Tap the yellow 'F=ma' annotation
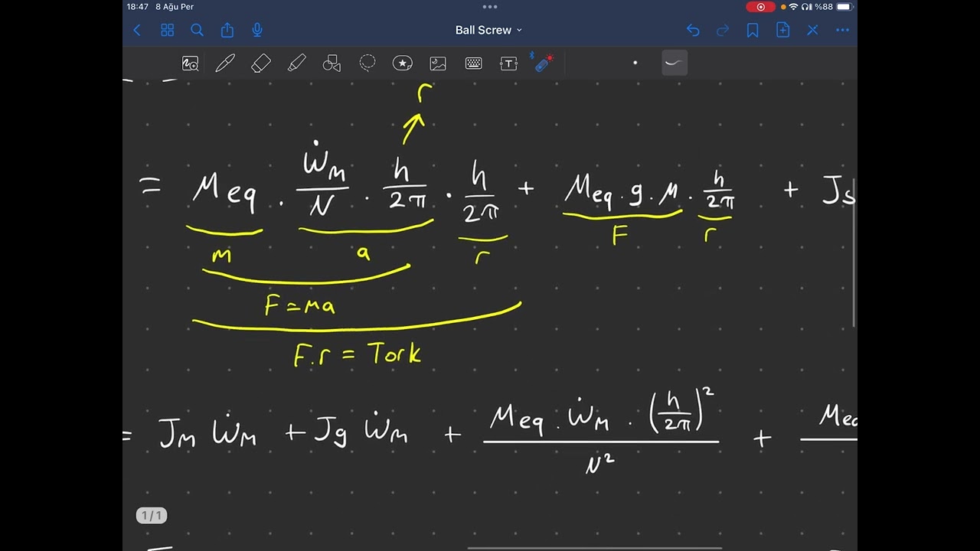The width and height of the screenshot is (980, 551). (299, 305)
